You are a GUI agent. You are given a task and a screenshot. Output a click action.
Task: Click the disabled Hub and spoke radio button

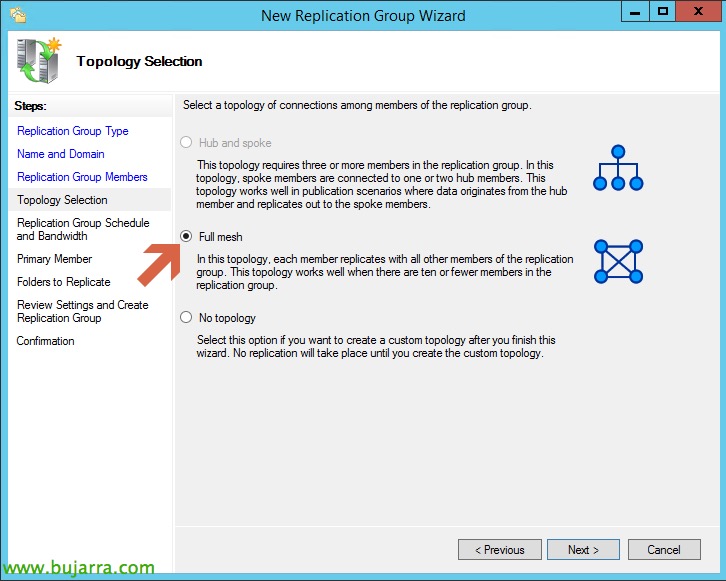tap(186, 142)
